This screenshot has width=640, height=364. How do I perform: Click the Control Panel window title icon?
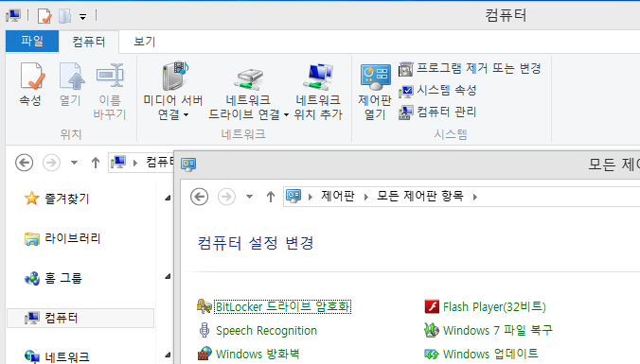pos(188,164)
